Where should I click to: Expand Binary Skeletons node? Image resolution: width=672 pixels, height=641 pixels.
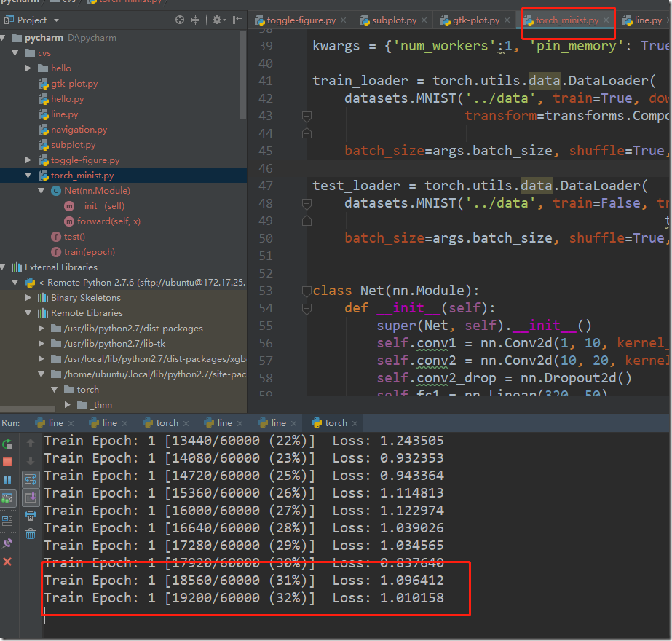pyautogui.click(x=28, y=298)
